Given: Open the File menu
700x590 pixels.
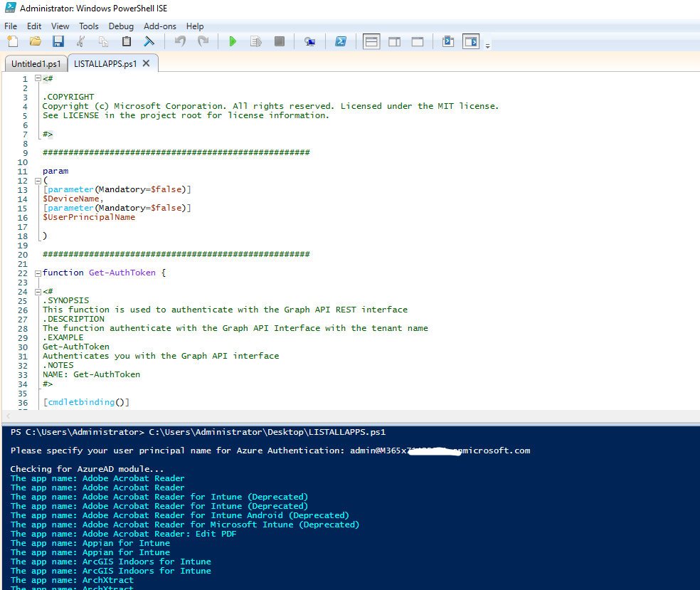Looking at the screenshot, I should 11,26.
